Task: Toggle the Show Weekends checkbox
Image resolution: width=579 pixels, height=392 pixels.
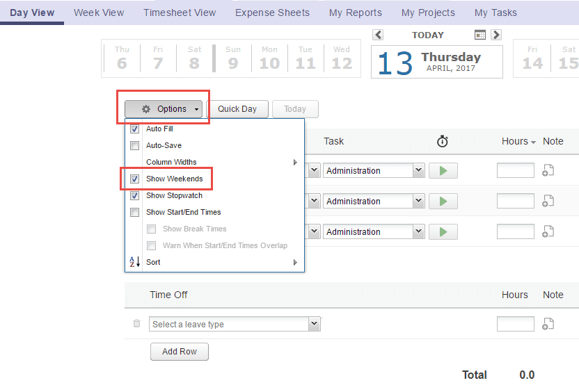Action: (135, 179)
